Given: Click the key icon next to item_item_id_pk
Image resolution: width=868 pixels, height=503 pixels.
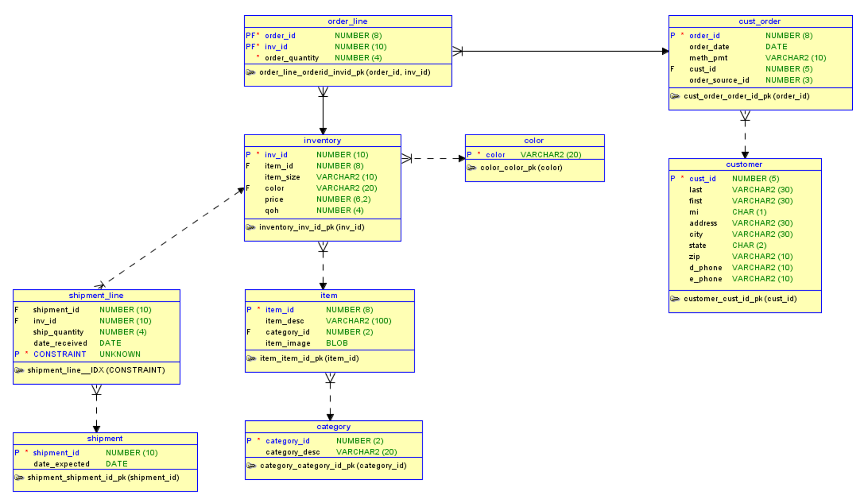Looking at the screenshot, I should tap(251, 358).
